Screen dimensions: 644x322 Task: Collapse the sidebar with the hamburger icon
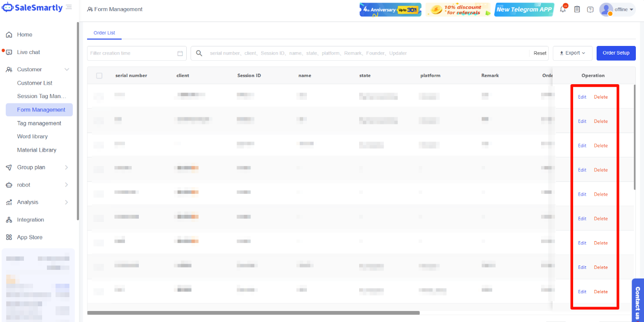coord(69,7)
